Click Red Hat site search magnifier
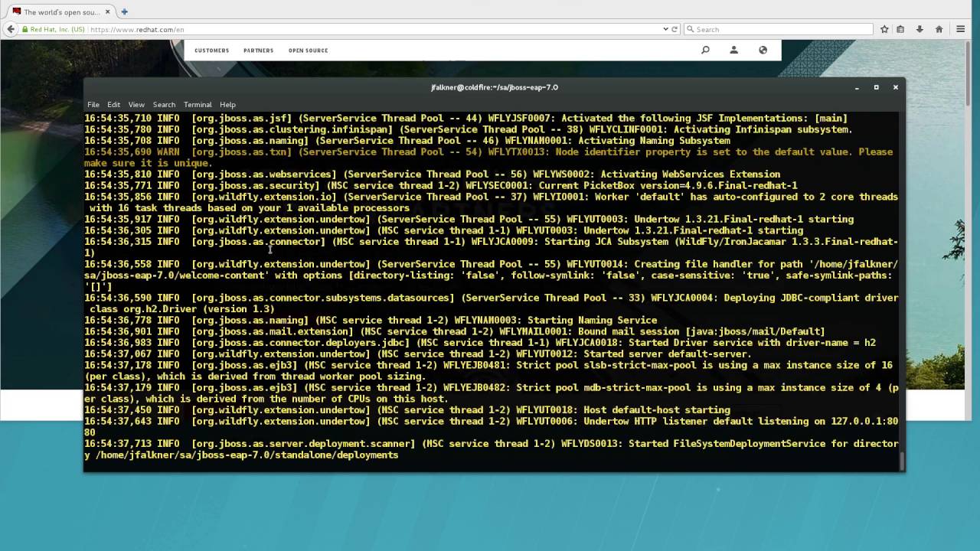Viewport: 980px width, 551px height. coord(705,50)
